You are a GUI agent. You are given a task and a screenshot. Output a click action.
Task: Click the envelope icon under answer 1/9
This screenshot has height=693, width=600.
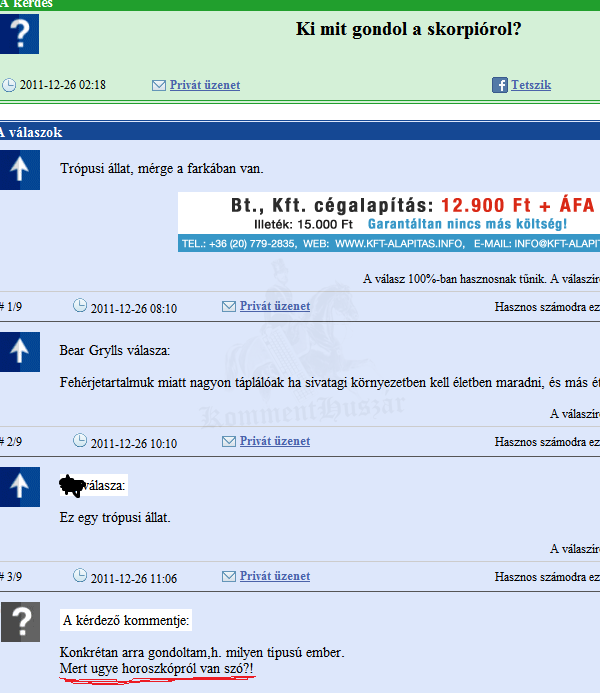click(x=228, y=307)
